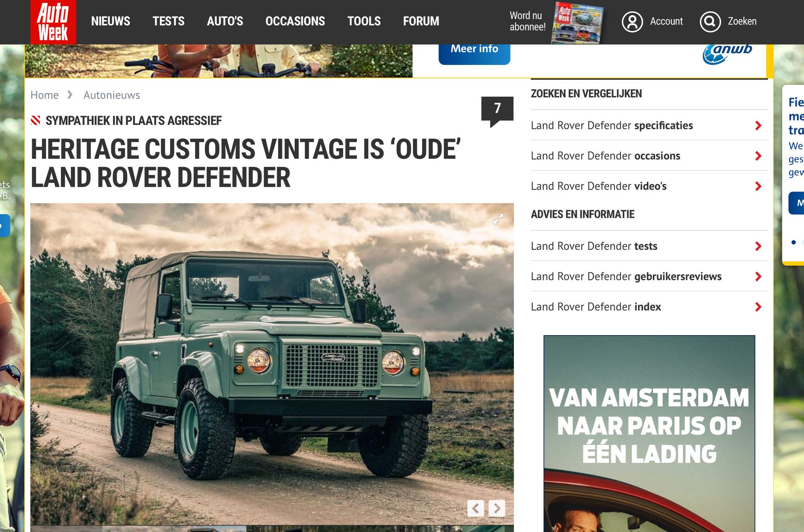Screen dimensions: 804x532
Task: Expand photo with fullscreen arrows icon
Action: (498, 219)
